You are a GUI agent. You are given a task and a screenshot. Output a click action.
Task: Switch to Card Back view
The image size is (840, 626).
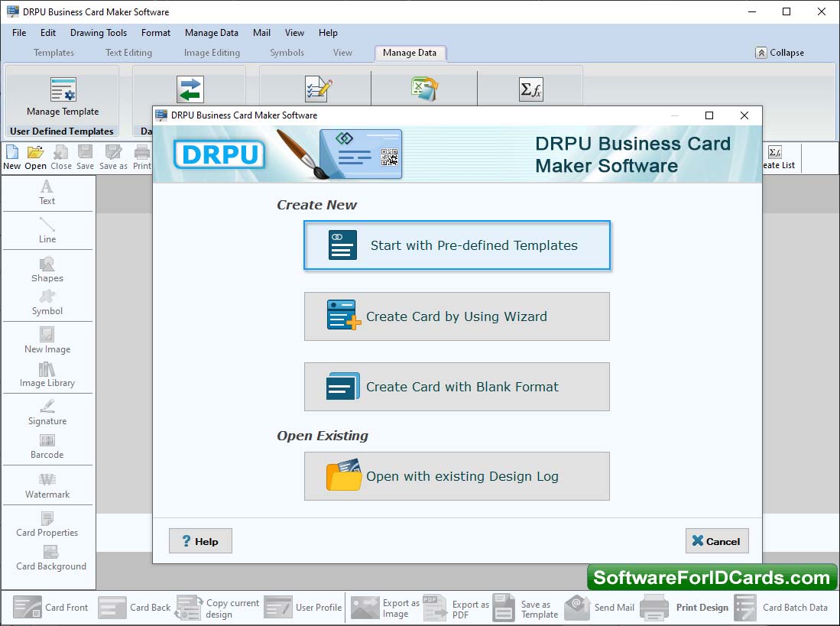click(135, 607)
